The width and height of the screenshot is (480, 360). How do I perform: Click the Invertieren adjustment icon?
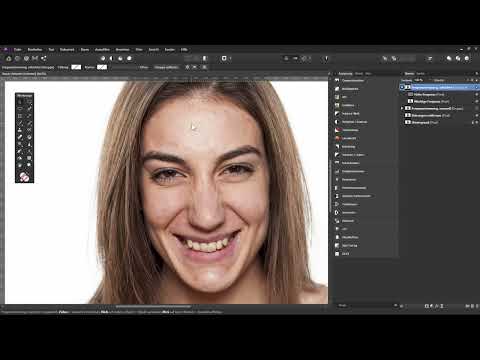click(337, 212)
